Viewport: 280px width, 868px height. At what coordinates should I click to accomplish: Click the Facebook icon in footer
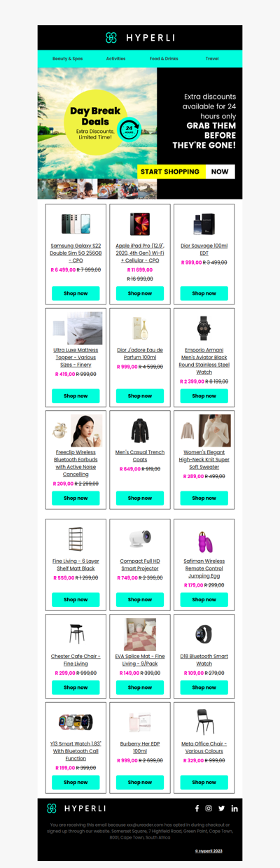[x=197, y=808]
